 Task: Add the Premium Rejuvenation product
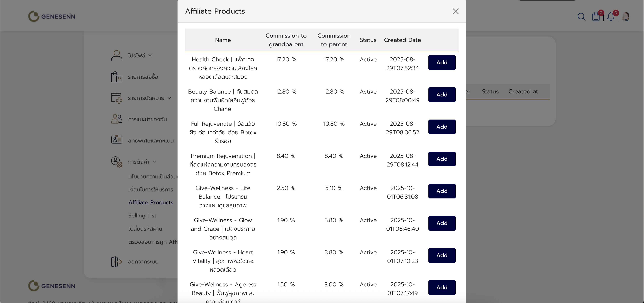442,159
